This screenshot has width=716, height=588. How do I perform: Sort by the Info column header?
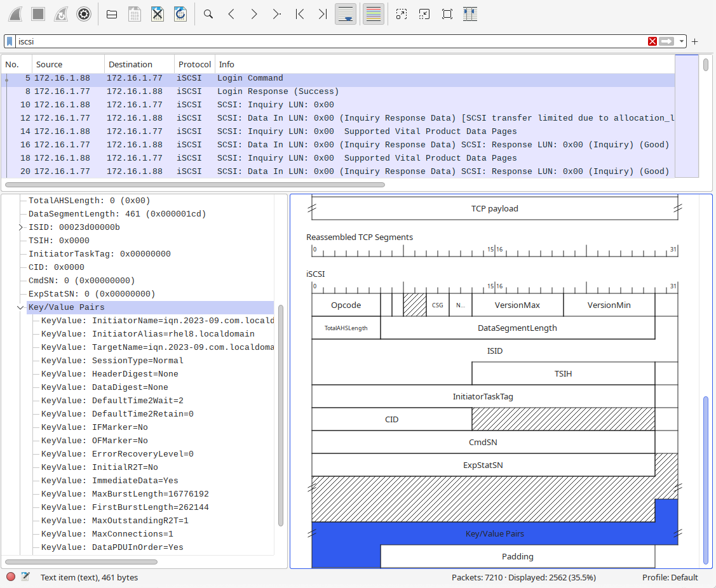(x=445, y=64)
